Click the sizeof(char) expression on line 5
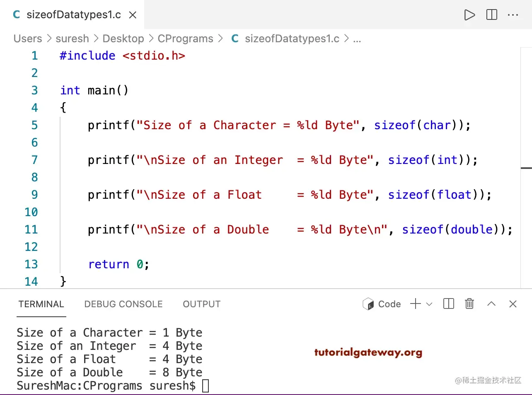532x395 pixels. tap(418, 125)
